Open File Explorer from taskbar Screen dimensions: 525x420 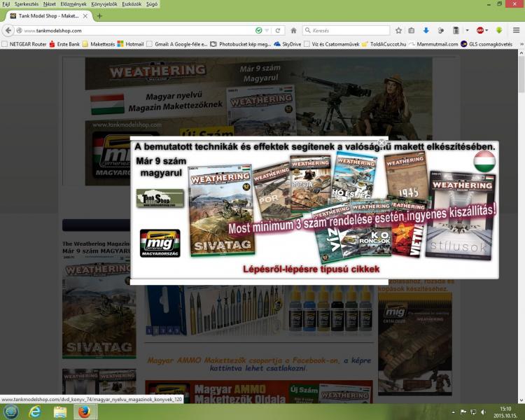(60, 412)
